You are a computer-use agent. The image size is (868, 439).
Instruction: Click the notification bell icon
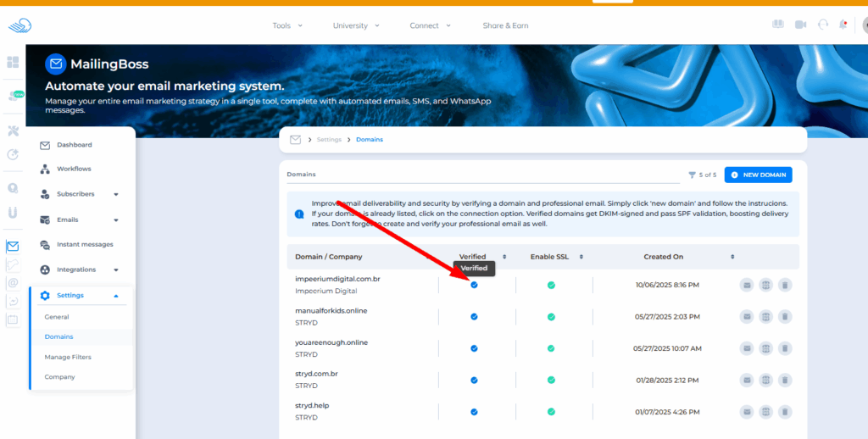tap(843, 25)
